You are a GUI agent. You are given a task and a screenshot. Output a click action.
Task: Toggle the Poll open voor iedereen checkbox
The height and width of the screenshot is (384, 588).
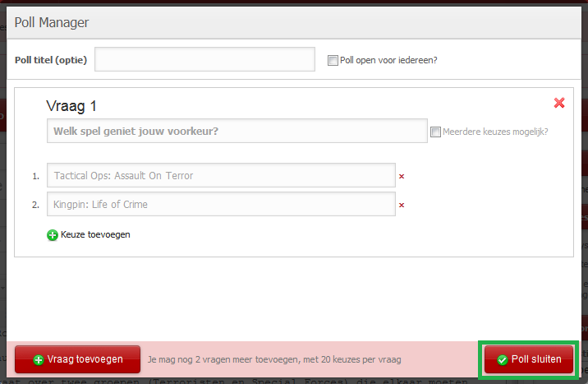pyautogui.click(x=333, y=60)
